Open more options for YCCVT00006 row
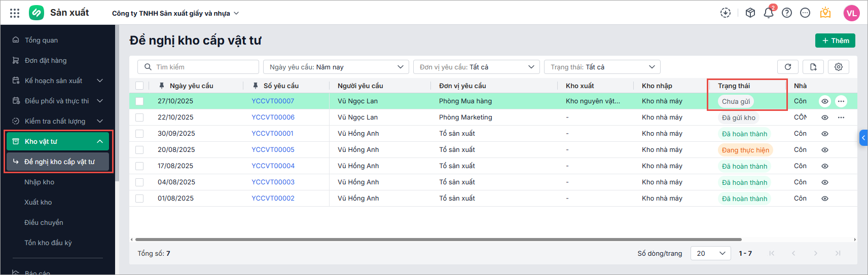Screen dimensions: 868x275 pos(841,117)
